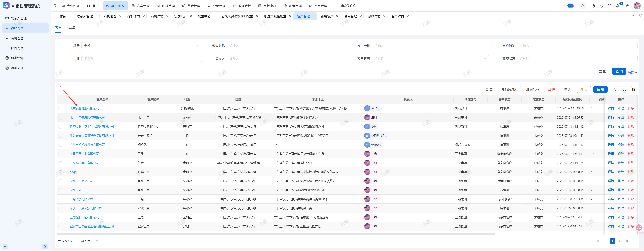Switch to the 公海 tab

click(x=72, y=28)
